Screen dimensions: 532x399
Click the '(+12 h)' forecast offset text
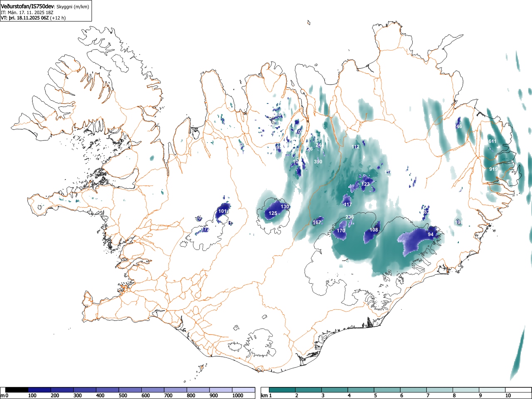pos(58,18)
